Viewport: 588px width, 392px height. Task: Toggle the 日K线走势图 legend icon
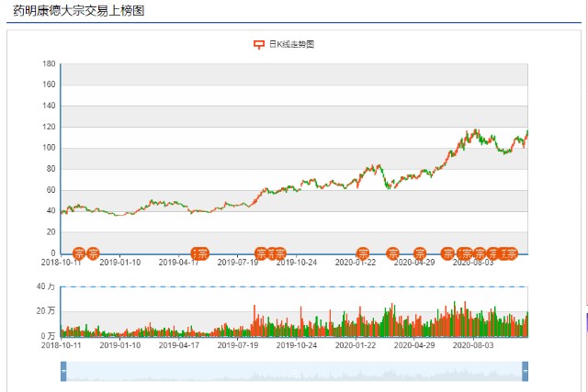(x=259, y=45)
